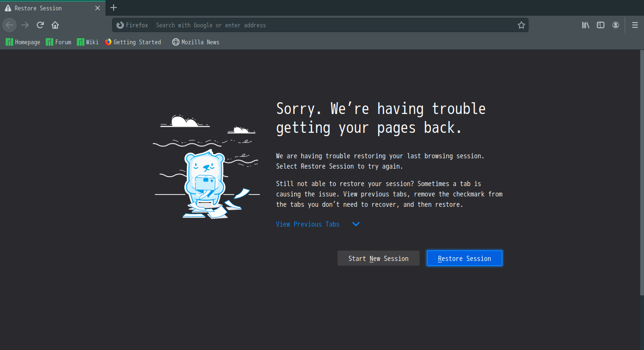Viewport: 644px width, 350px height.
Task: Expand previous tabs list chevron
Action: coord(356,224)
